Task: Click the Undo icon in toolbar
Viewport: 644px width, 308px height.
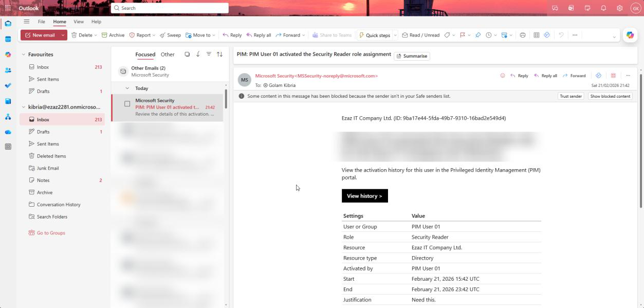Action: coord(561,35)
